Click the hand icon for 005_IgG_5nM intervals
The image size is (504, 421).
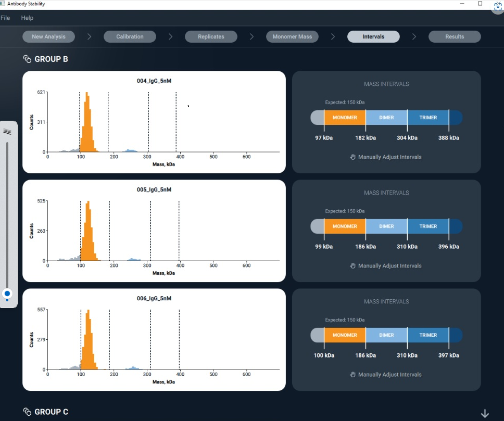(352, 265)
